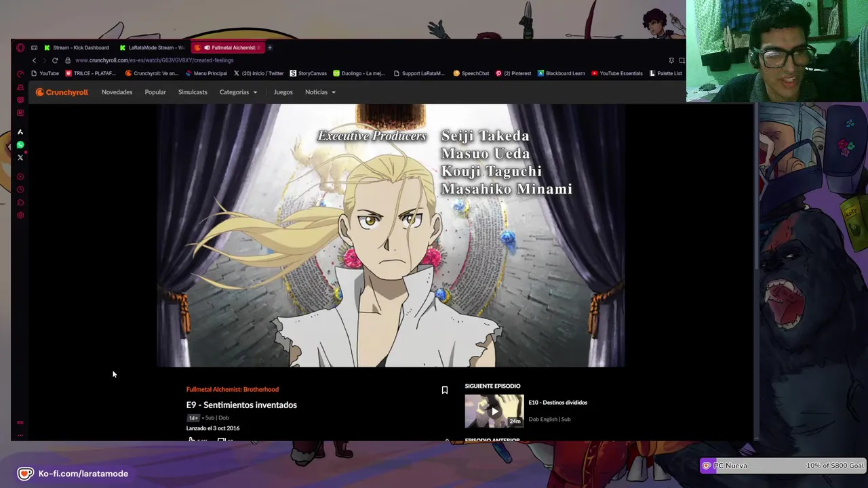Image resolution: width=868 pixels, height=488 pixels.
Task: Click the snapshot icon at toolbar right
Action: pos(682,60)
